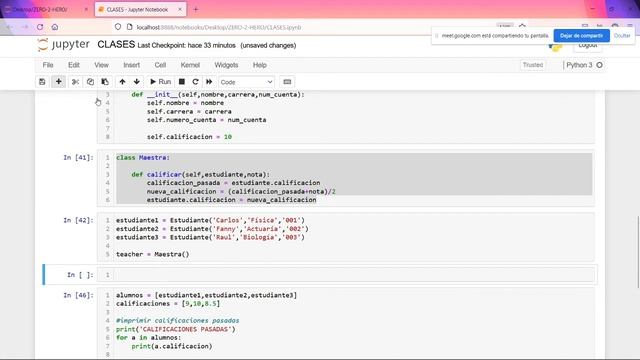Click into the empty In [ ] cell

[x=353, y=275]
